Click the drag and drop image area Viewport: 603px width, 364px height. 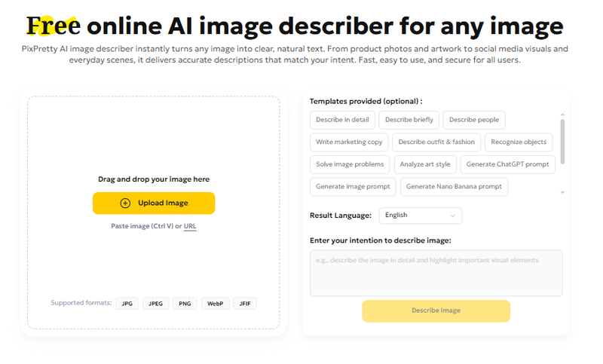tap(154, 136)
